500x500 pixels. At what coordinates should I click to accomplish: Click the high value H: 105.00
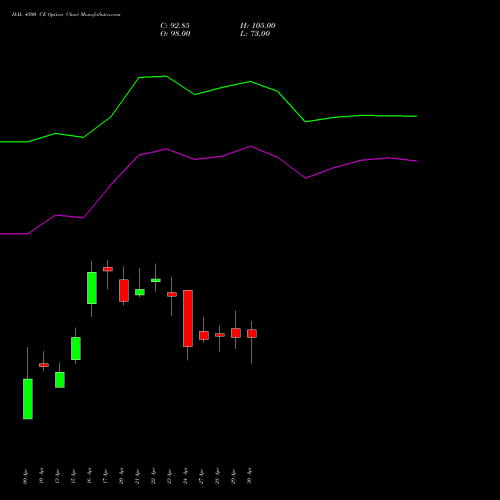click(258, 26)
